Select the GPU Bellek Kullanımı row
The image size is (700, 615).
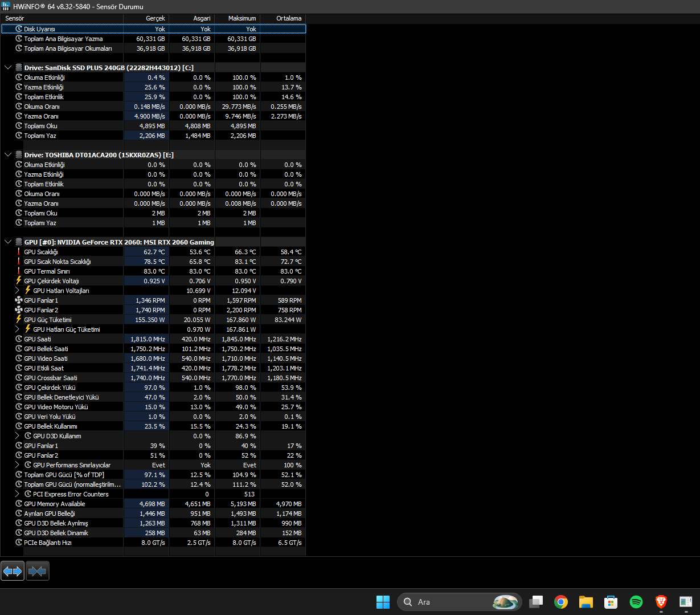click(153, 426)
